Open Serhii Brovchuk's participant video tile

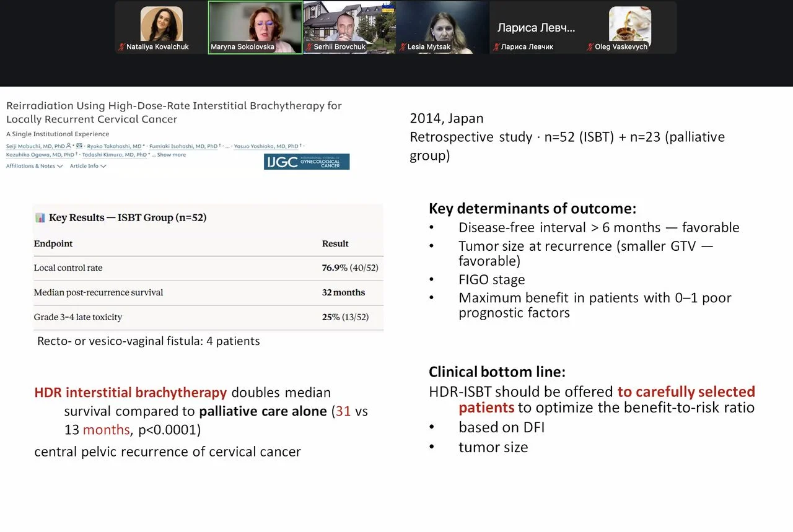pos(349,27)
